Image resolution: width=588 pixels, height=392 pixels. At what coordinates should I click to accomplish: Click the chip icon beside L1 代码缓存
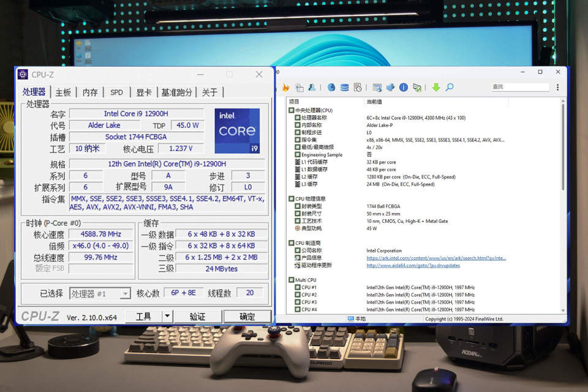tap(298, 162)
